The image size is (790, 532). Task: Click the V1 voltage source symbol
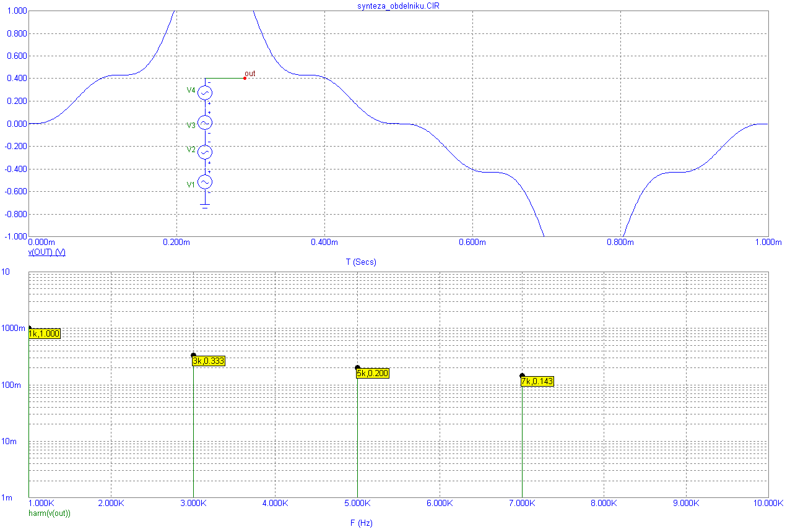point(205,182)
